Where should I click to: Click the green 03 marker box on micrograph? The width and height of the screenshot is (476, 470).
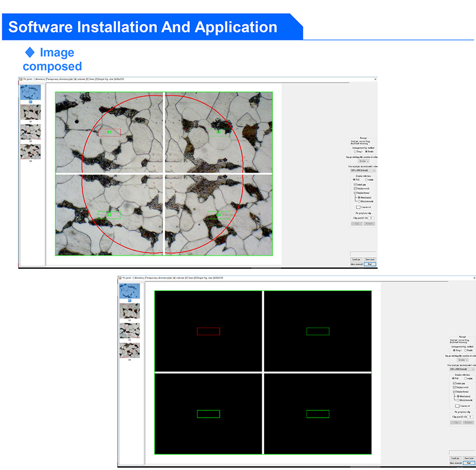coord(109,215)
